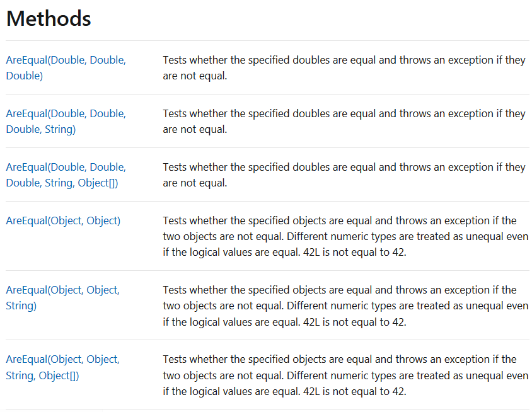Click 'are not equal.' in Double, String, Object[] row
Image resolution: width=532 pixels, height=412 pixels.
coord(195,183)
